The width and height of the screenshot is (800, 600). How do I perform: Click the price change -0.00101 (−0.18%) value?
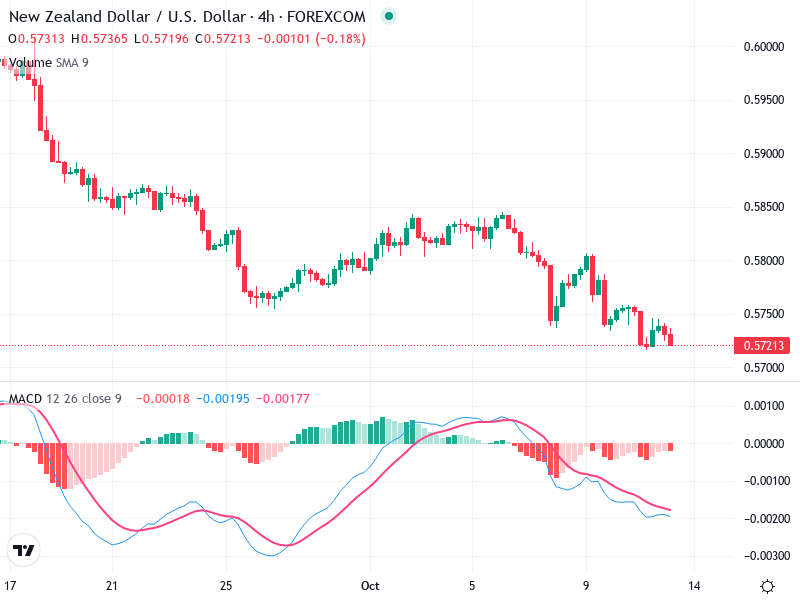point(309,39)
